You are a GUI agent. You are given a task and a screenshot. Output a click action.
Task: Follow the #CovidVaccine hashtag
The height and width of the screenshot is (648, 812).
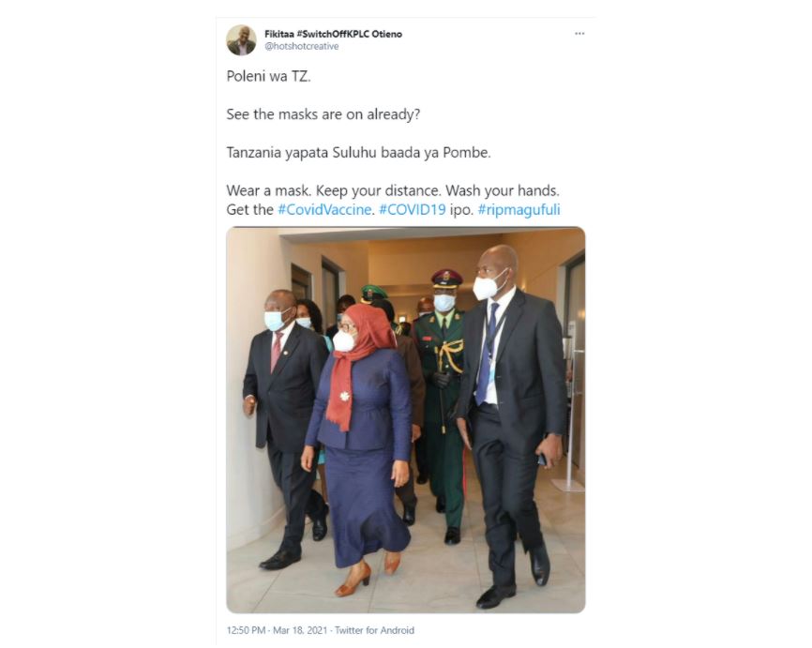(324, 210)
